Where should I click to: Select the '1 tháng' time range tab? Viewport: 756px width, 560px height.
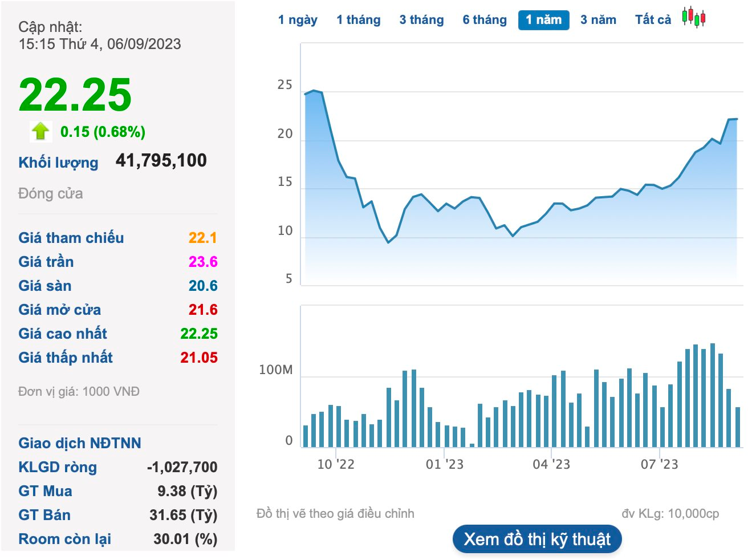pyautogui.click(x=359, y=20)
